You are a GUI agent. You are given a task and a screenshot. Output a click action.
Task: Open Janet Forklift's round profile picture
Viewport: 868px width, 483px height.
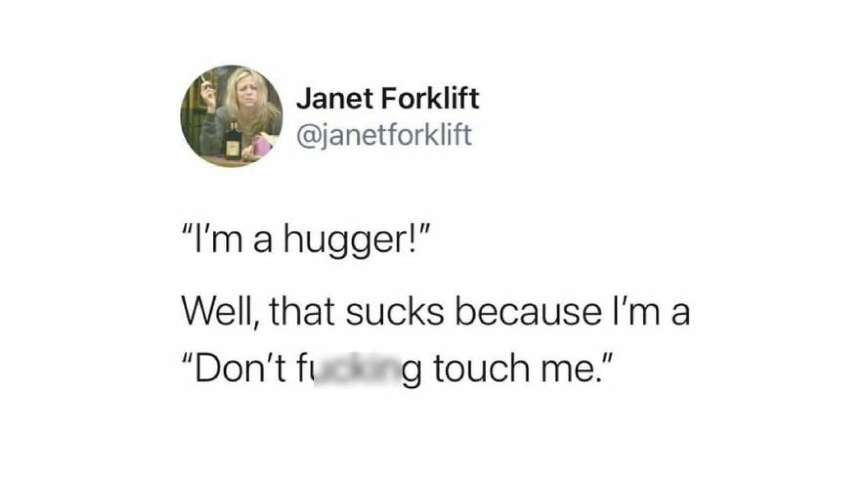click(x=231, y=116)
